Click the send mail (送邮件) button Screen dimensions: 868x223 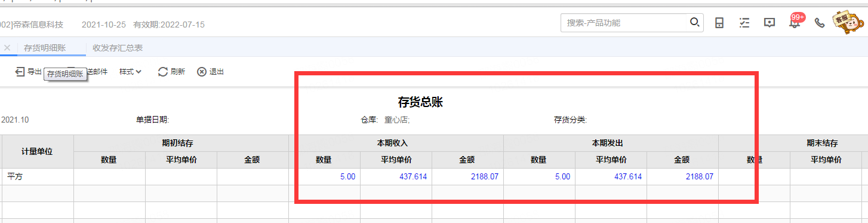(x=97, y=72)
